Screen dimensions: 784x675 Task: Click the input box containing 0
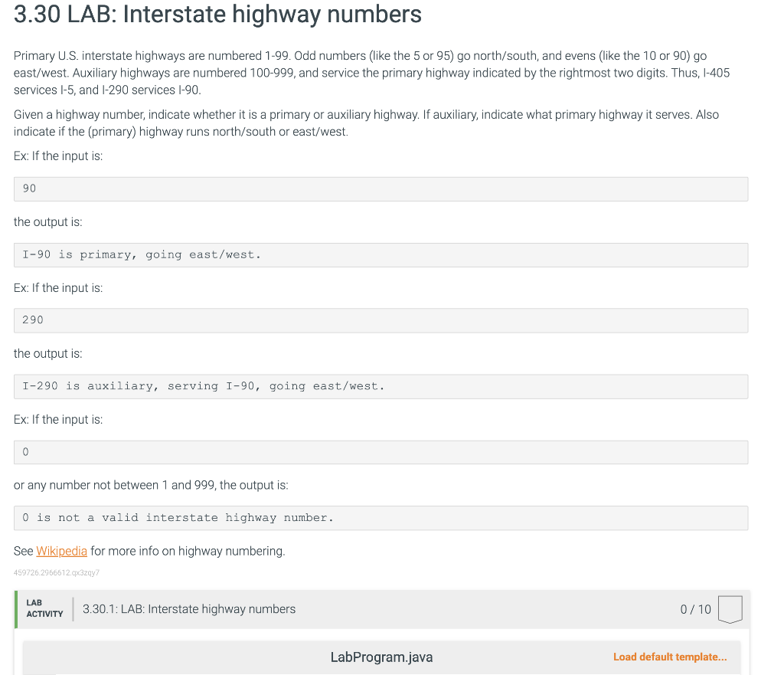[381, 452]
